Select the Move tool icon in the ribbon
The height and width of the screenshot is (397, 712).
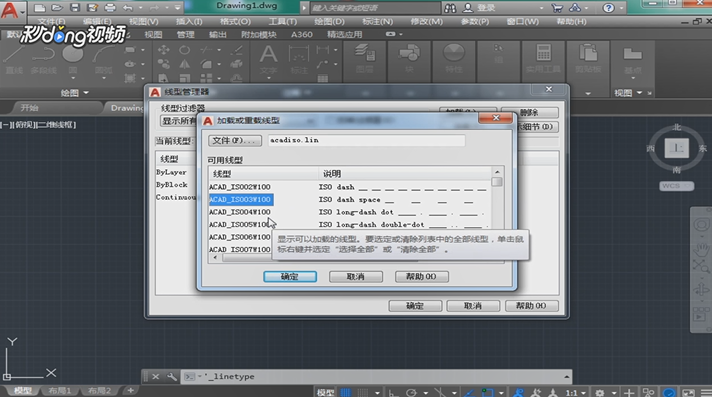pyautogui.click(x=163, y=50)
